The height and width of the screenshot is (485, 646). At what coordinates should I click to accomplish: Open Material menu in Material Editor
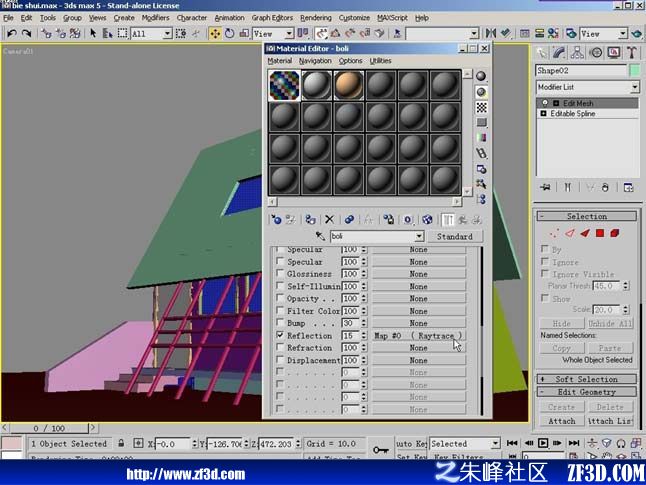pos(280,61)
